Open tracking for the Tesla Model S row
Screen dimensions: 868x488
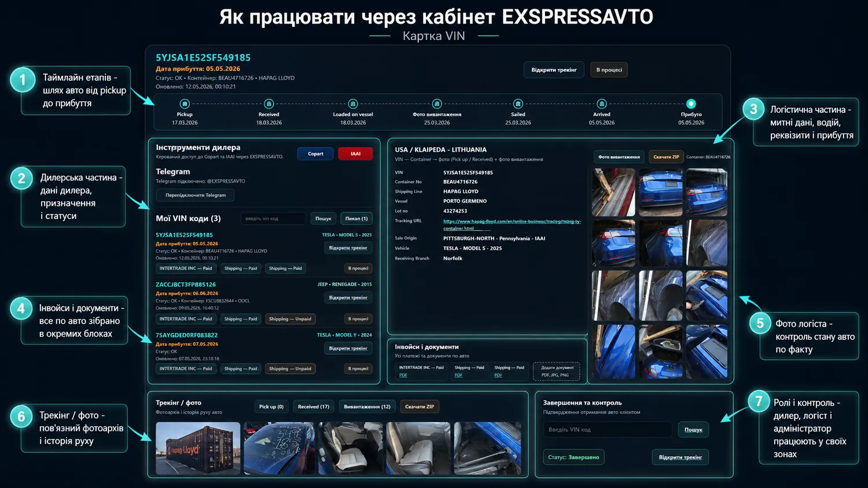[x=348, y=248]
